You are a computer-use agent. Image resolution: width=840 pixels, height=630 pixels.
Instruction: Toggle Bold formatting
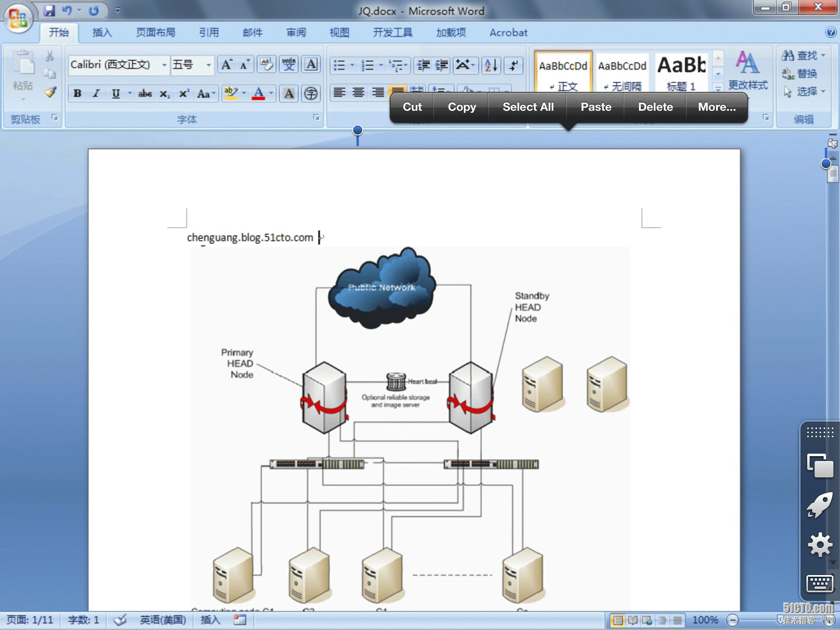point(77,94)
